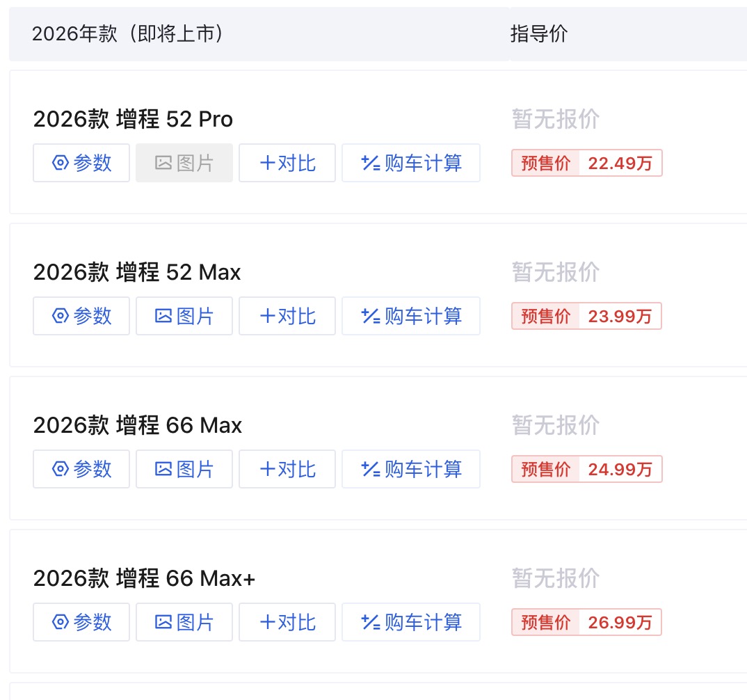Open 购车计算 calculator icon for 增程 66 Max+
This screenshot has width=747, height=700.
tap(371, 622)
